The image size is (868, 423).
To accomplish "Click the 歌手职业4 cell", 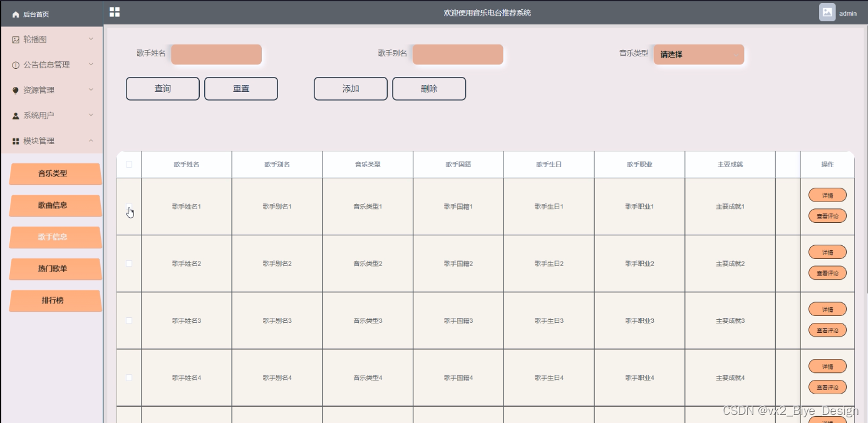I will click(x=639, y=377).
